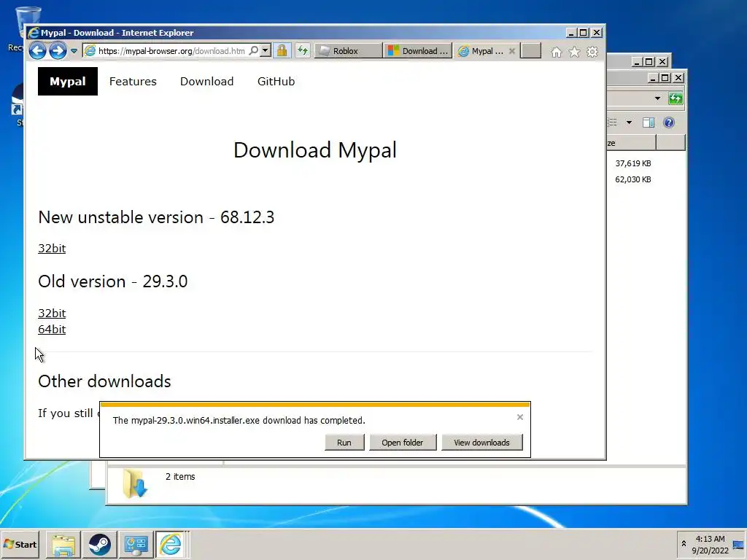Switch to the Roblox tab

[x=348, y=51]
